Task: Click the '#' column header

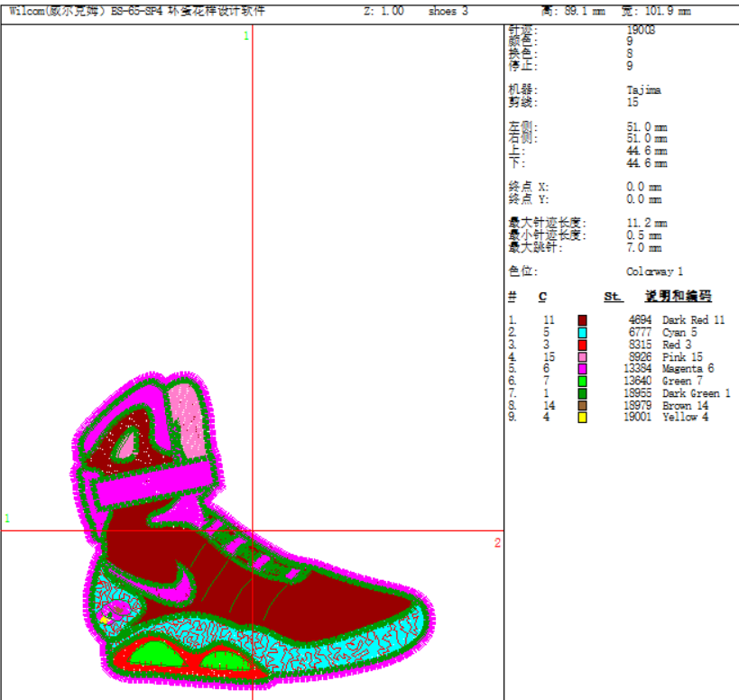Action: pyautogui.click(x=513, y=296)
